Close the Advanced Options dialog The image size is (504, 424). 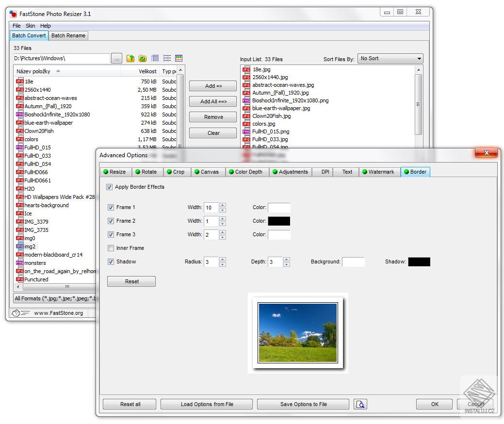tap(487, 153)
